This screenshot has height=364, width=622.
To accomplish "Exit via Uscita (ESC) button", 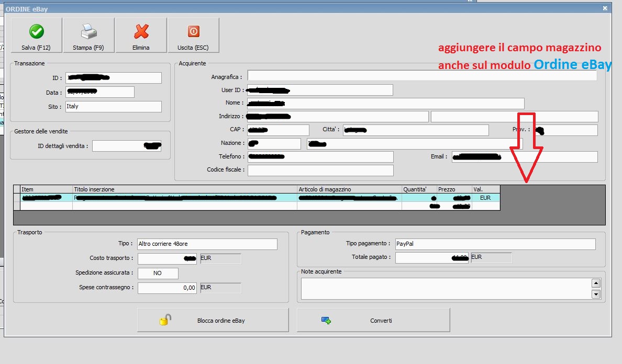I will coord(193,35).
